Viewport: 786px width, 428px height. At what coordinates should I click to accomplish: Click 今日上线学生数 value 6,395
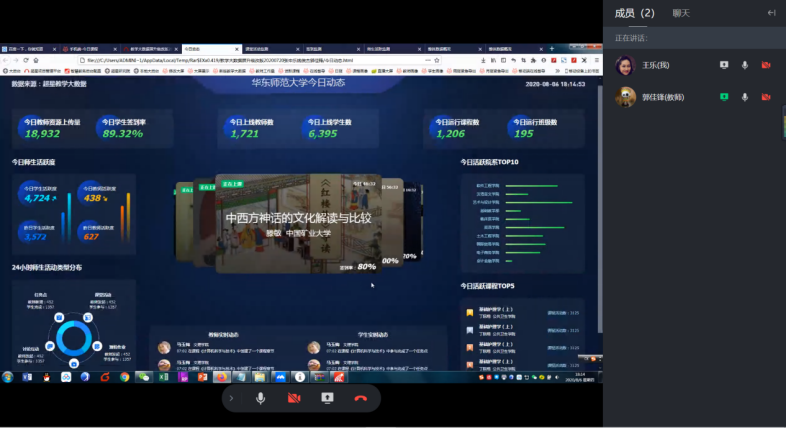(323, 134)
